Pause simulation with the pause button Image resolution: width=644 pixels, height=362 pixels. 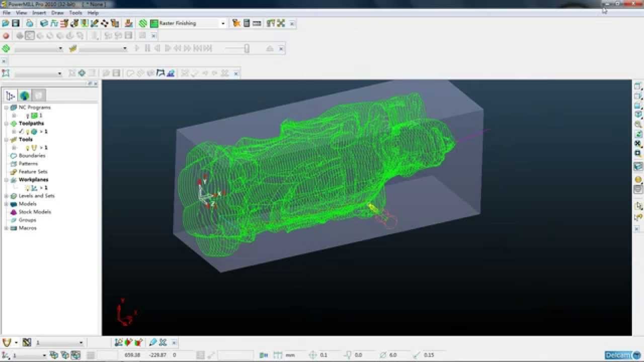click(x=147, y=49)
